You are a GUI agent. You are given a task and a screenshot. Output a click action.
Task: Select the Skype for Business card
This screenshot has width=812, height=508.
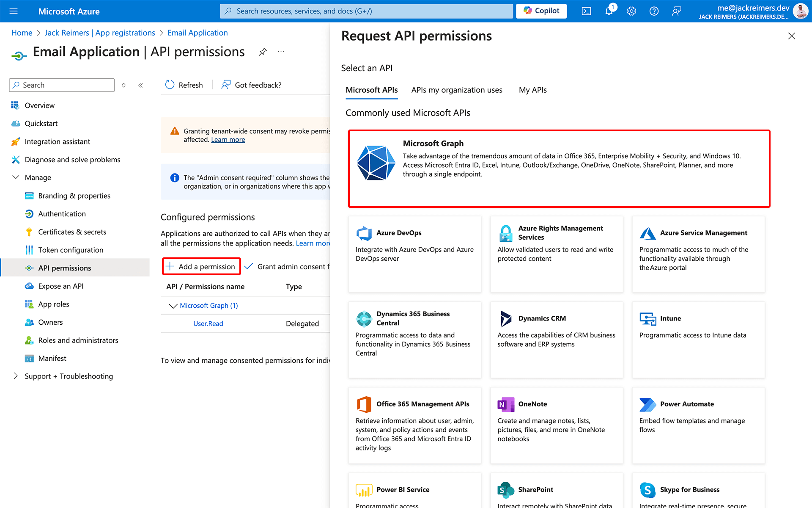point(698,491)
